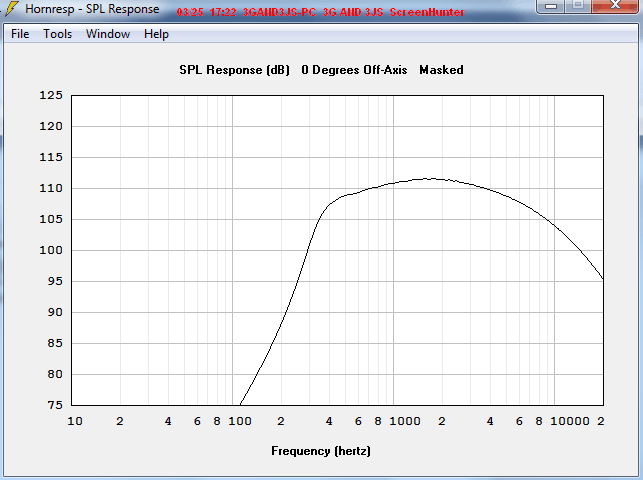Open the Help menu
643x480 pixels.
(x=156, y=34)
